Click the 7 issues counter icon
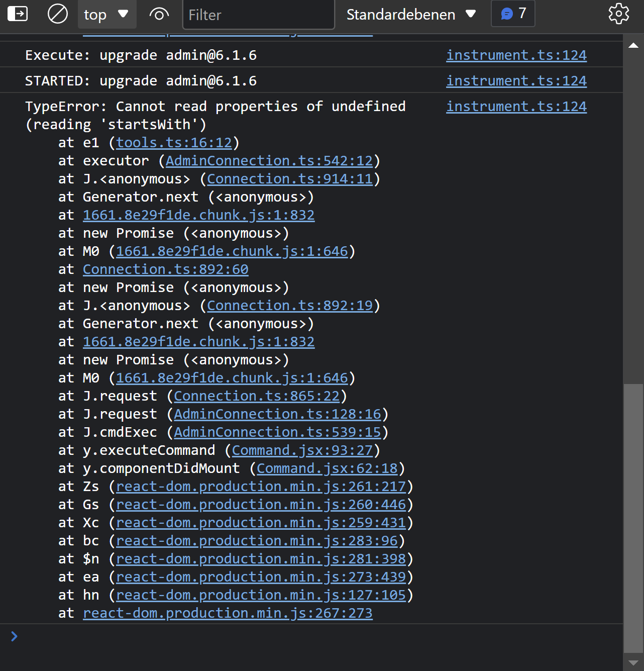Screen dimensions: 644x671 point(512,14)
